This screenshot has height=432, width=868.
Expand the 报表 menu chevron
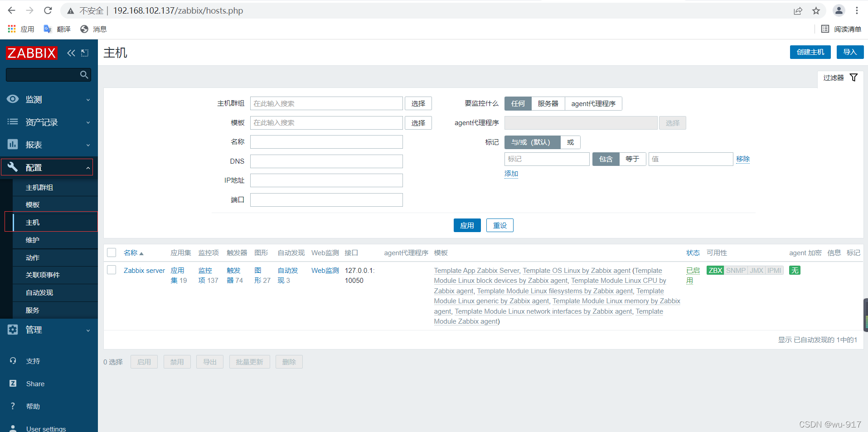click(x=88, y=145)
